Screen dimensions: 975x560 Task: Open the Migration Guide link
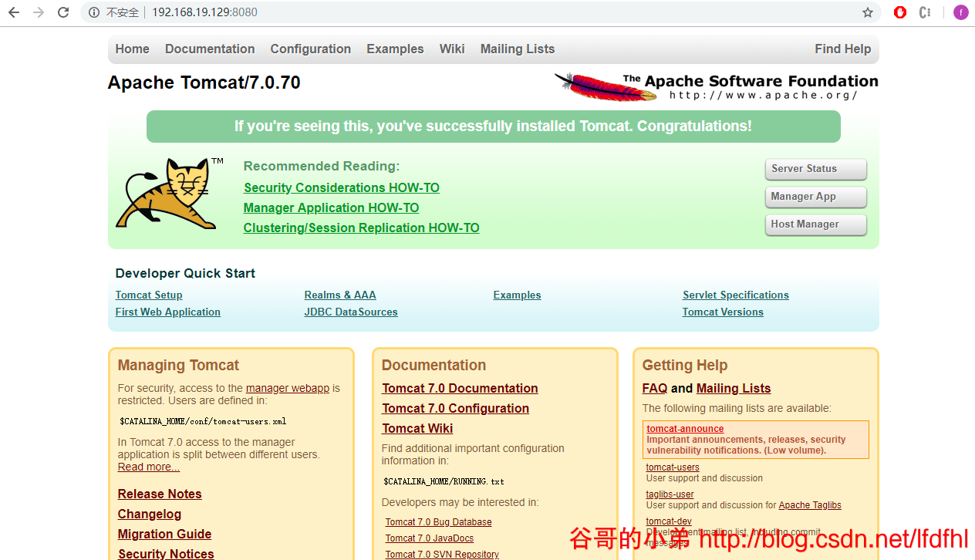(164, 534)
